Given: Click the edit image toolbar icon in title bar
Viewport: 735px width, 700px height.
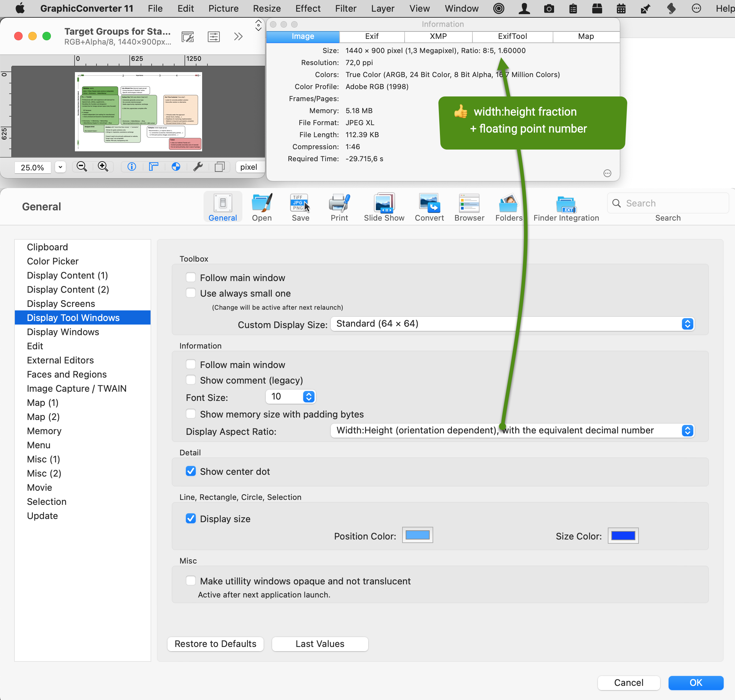Looking at the screenshot, I should pos(188,36).
